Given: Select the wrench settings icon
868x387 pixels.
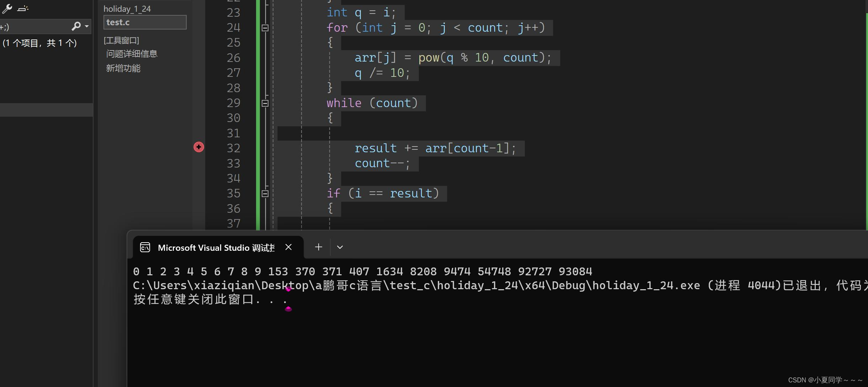Looking at the screenshot, I should (x=7, y=9).
